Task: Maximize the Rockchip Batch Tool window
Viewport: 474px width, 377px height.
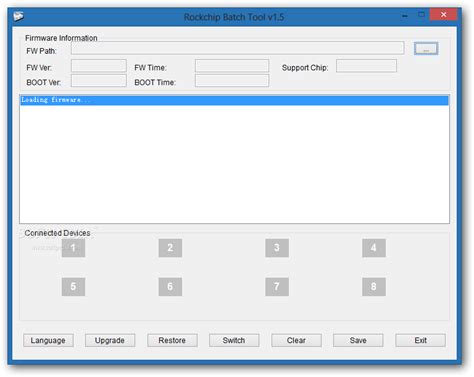Action: pyautogui.click(x=421, y=15)
